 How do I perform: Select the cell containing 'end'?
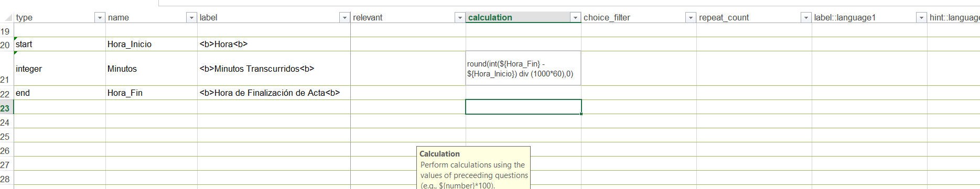[60, 93]
